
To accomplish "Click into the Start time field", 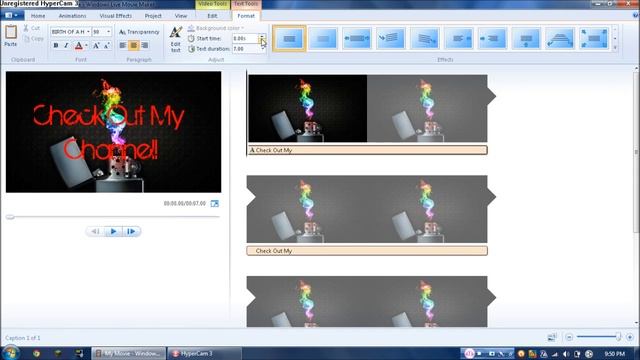I will tap(245, 38).
